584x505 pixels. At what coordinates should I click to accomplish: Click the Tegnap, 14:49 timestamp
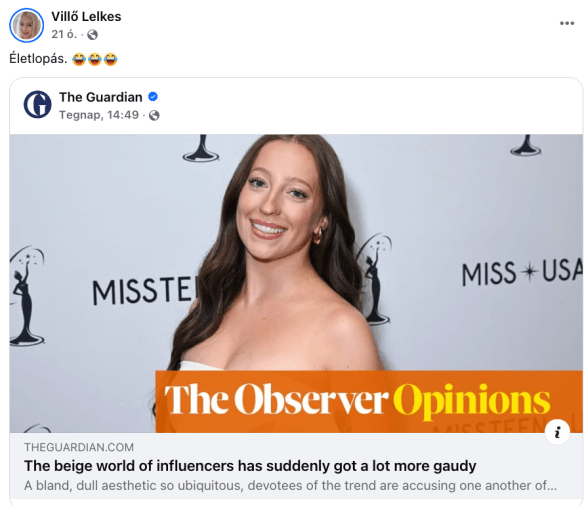coord(99,115)
